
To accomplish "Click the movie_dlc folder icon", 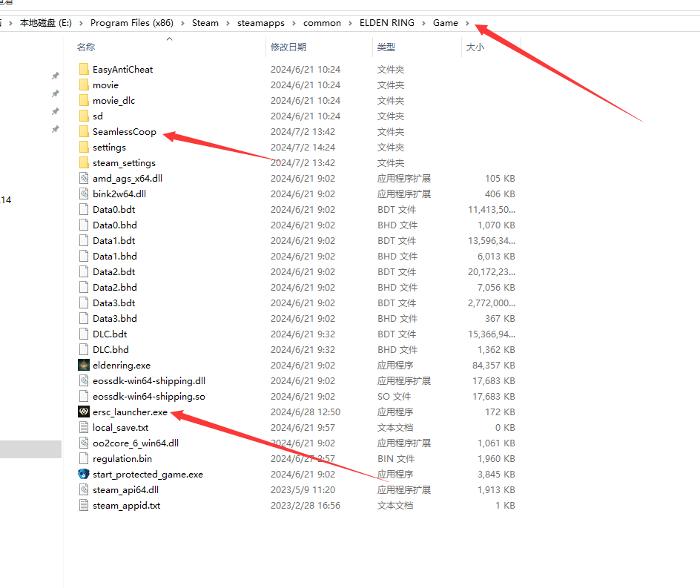I will [x=84, y=100].
